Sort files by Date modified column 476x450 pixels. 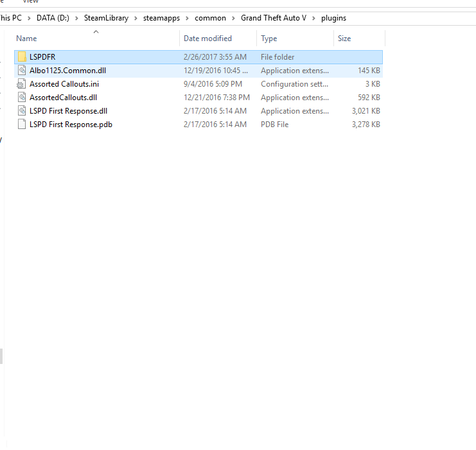tap(218, 39)
